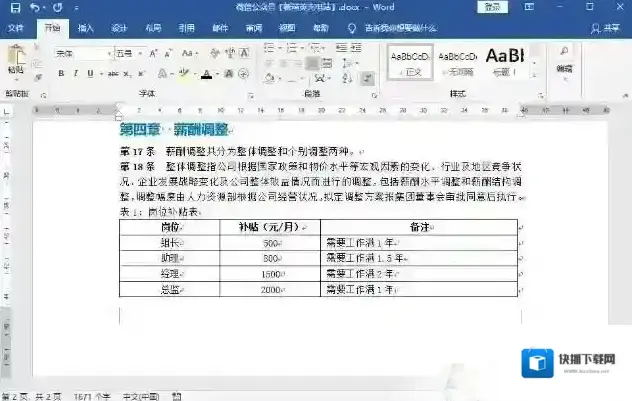Click the Paste (粘贴) button
Image resolution: width=632 pixels, height=401 pixels.
15,62
